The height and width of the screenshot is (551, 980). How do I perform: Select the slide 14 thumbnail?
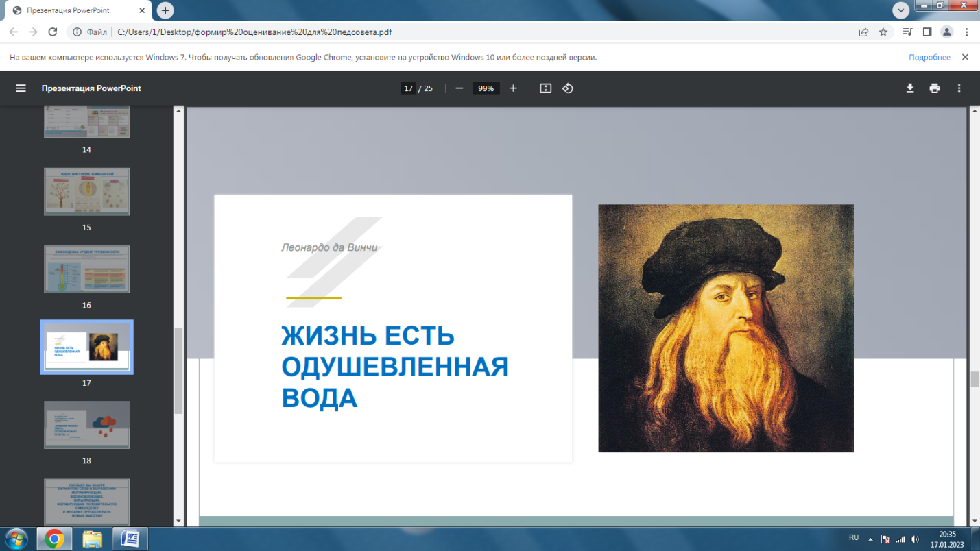click(x=87, y=122)
